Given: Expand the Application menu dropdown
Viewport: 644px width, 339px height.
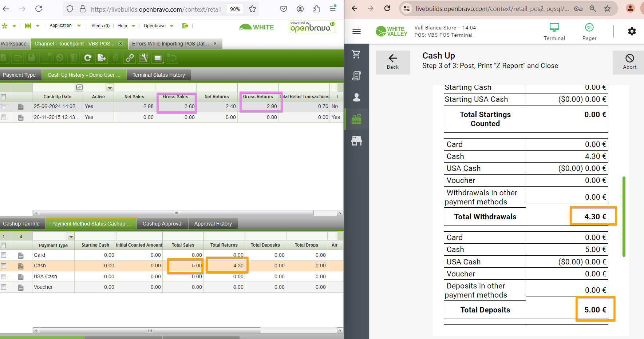Looking at the screenshot, I should 79,26.
